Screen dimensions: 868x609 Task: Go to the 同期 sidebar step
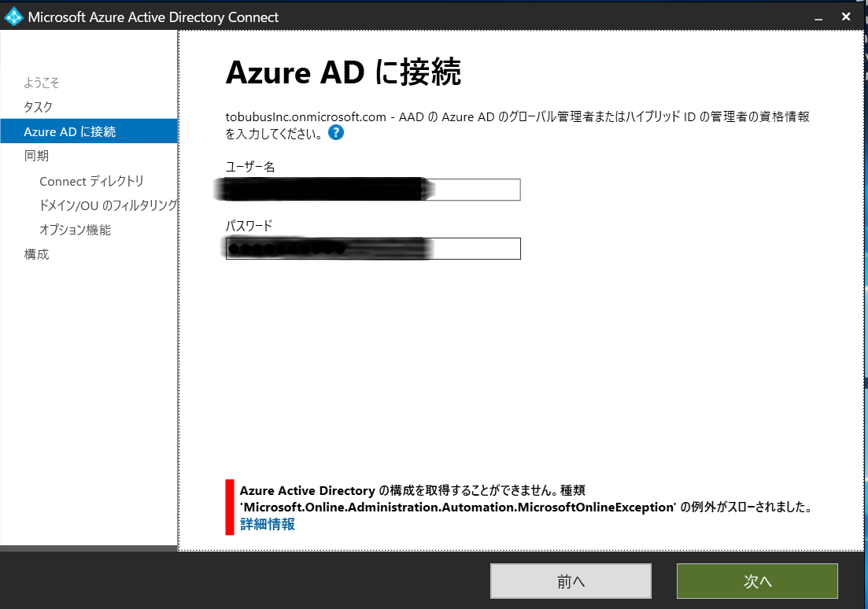[36, 156]
